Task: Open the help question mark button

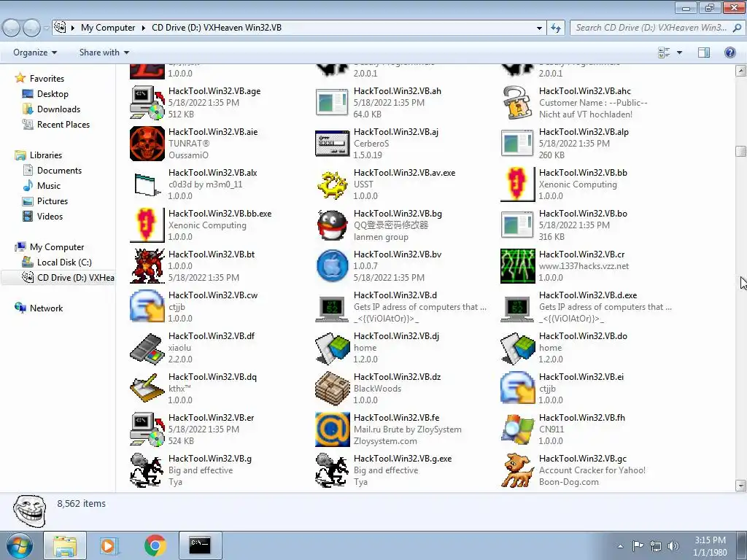Action: point(729,52)
